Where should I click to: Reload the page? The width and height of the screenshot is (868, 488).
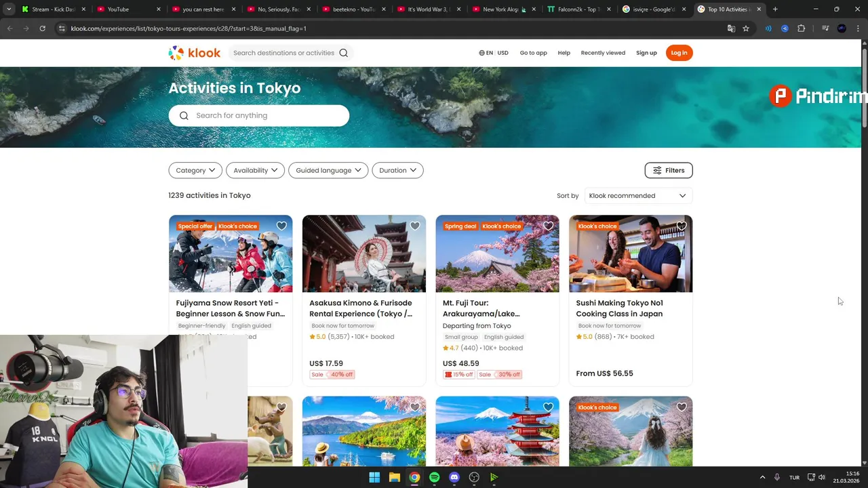point(42,28)
